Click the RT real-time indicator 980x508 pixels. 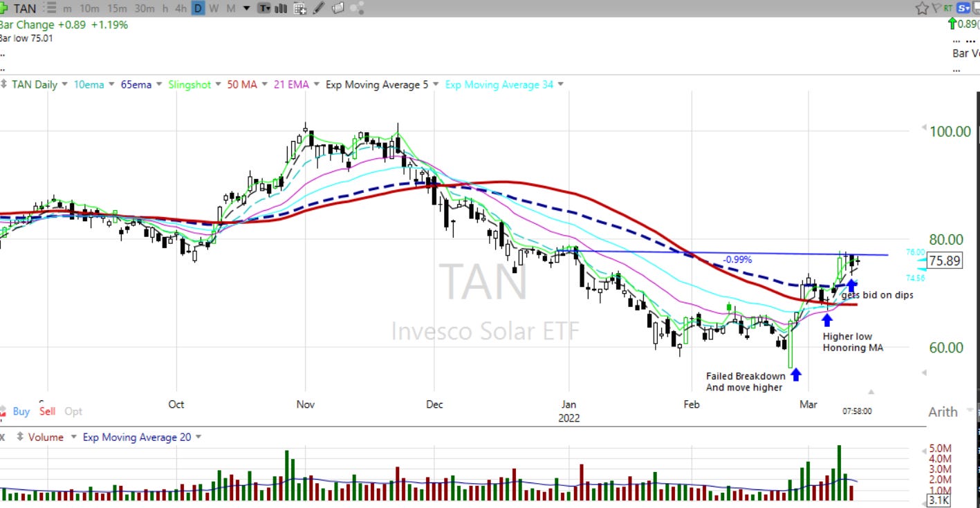(x=947, y=8)
